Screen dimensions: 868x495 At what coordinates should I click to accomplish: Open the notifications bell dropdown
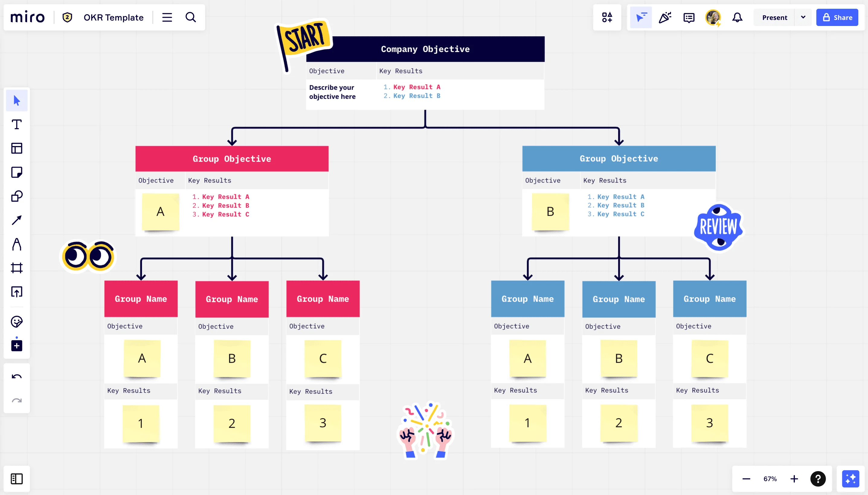click(x=738, y=17)
